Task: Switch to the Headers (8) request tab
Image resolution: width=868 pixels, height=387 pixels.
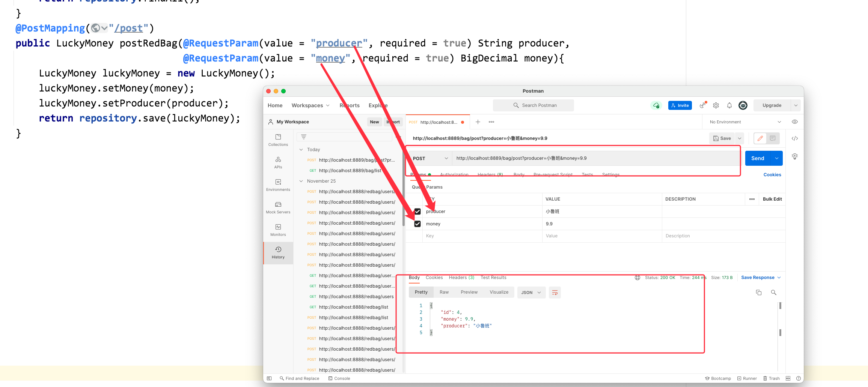Action: 490,175
